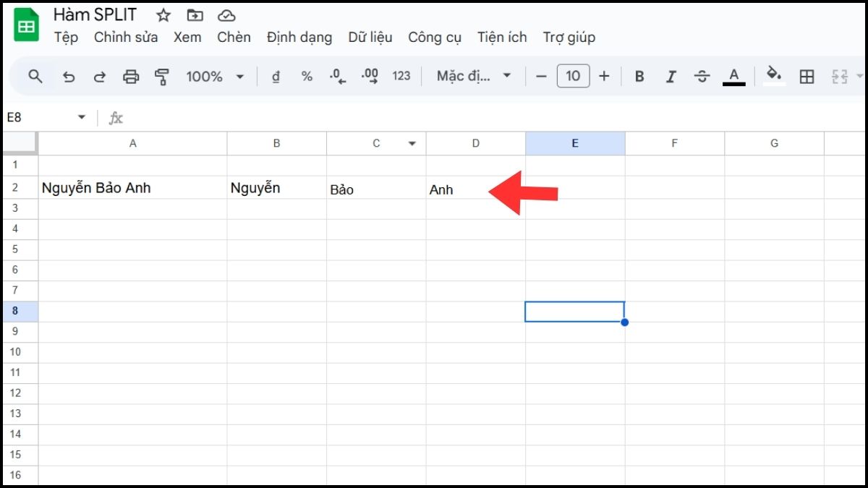Viewport: 868px width, 488px height.
Task: Open the borders icon
Action: tap(806, 76)
